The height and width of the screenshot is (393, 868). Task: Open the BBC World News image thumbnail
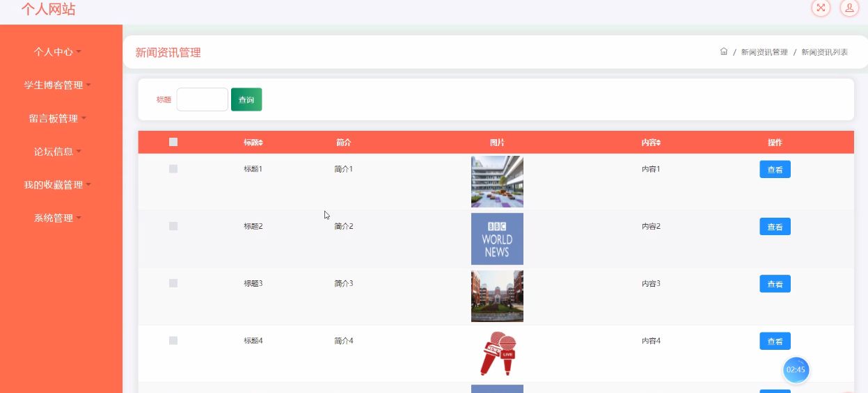pos(497,239)
